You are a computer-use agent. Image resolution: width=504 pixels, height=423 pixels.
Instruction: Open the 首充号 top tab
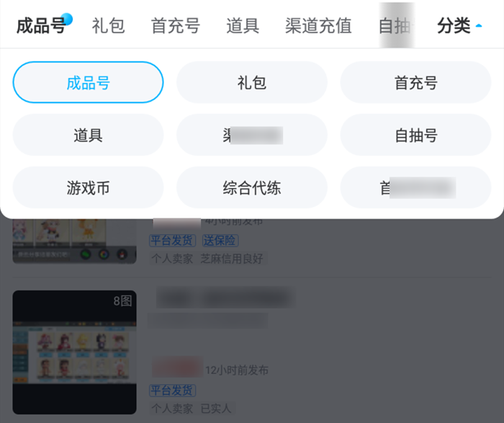point(176,26)
